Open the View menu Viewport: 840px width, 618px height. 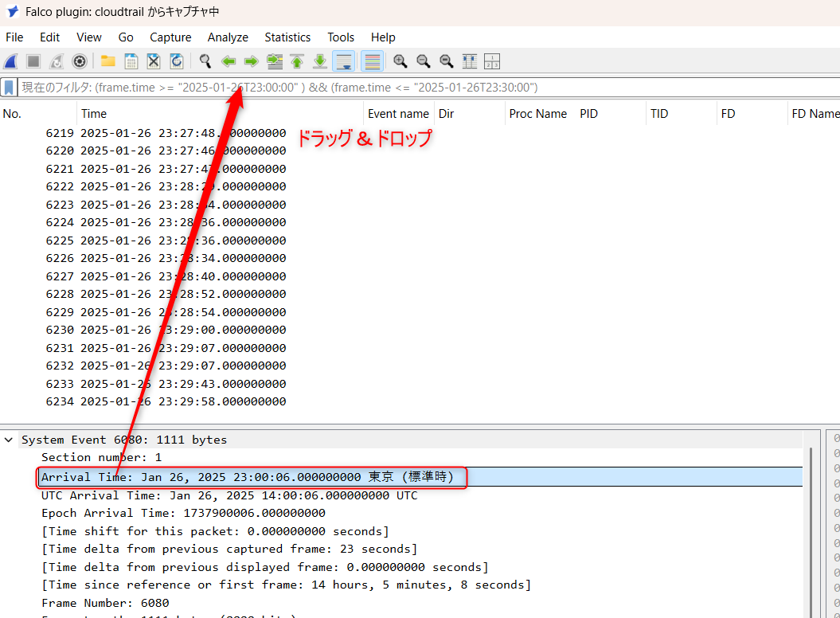coord(89,37)
